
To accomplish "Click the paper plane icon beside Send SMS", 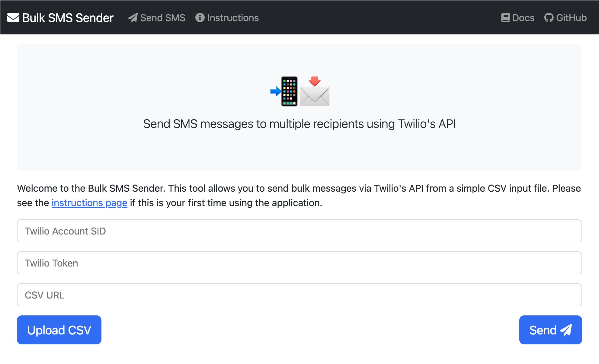I will (133, 18).
